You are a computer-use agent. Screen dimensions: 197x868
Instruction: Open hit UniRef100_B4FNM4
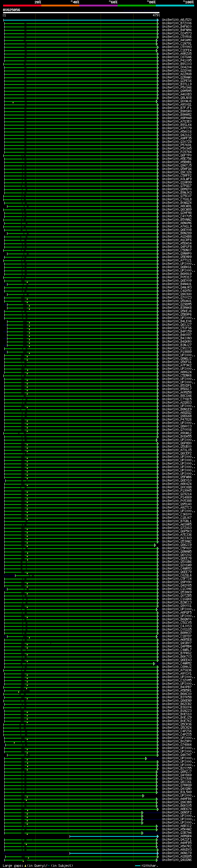tap(177, 30)
